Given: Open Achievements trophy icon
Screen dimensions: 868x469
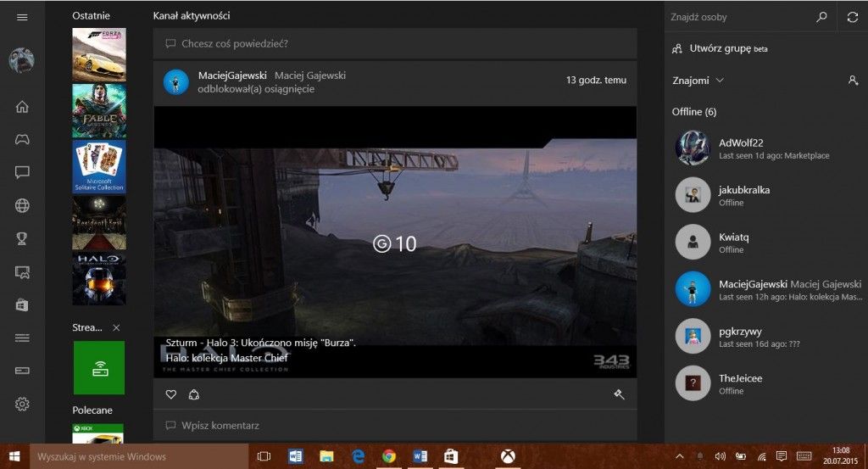Looking at the screenshot, I should 22,238.
